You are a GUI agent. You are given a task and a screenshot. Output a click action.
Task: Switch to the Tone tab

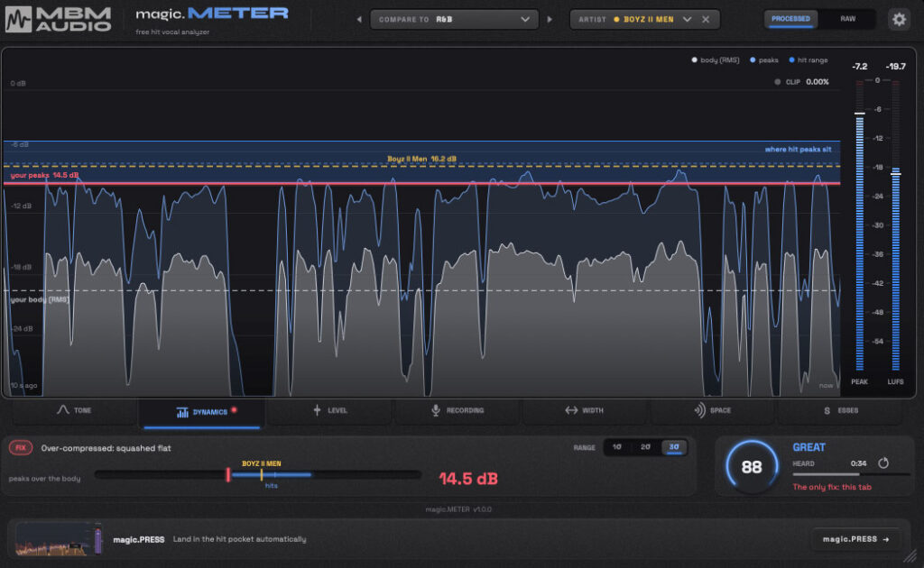(74, 411)
